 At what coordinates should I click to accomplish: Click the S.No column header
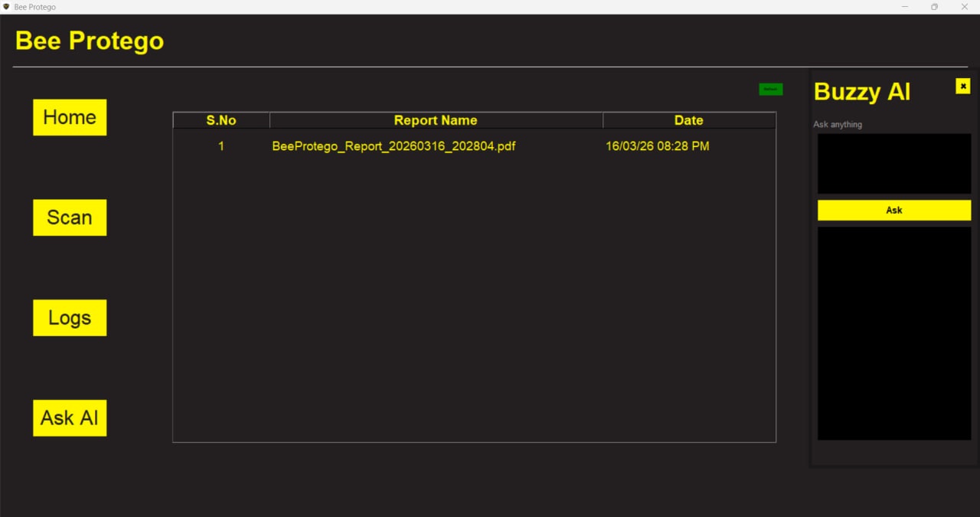[220, 119]
